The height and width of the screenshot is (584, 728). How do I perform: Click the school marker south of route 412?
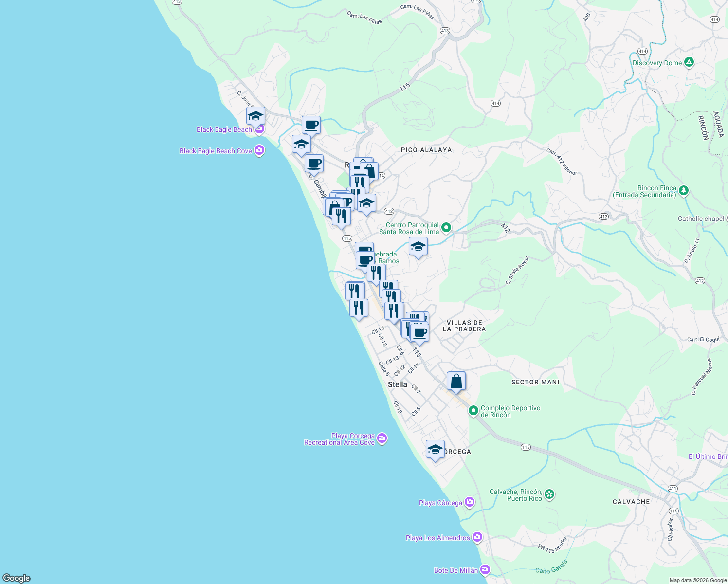418,246
